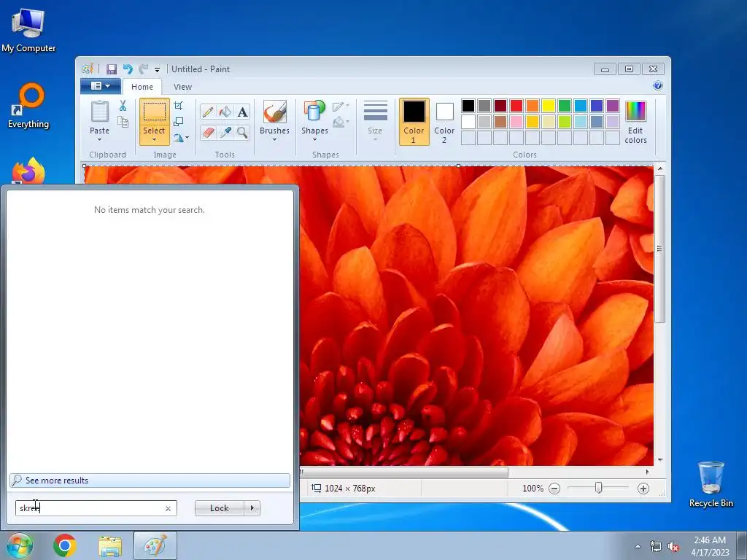Select the Fill with color bucket tool

[225, 112]
